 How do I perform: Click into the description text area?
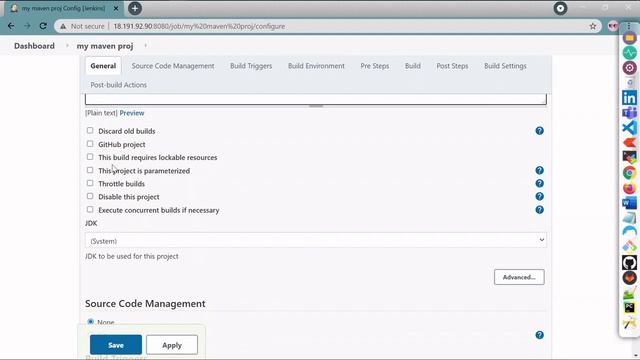(x=316, y=99)
